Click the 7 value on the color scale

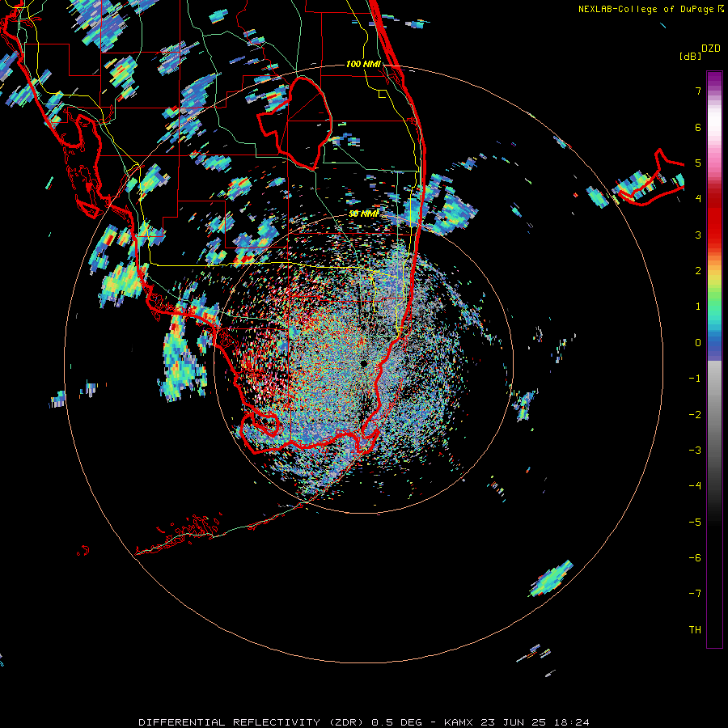pyautogui.click(x=698, y=91)
